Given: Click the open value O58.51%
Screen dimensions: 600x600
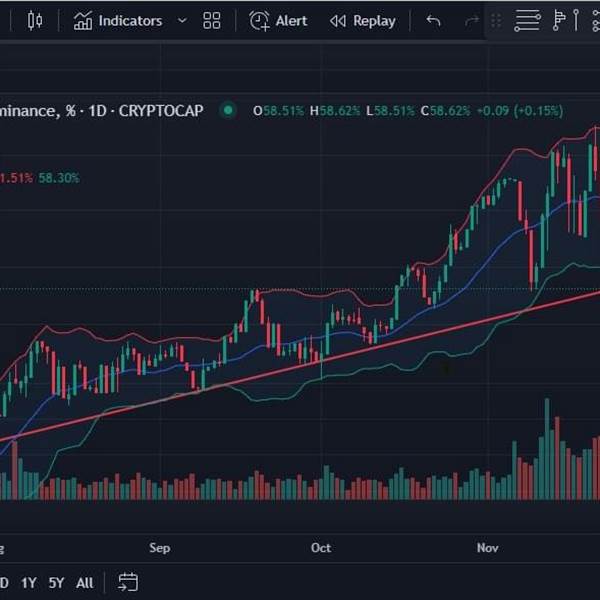Looking at the screenshot, I should point(279,111).
